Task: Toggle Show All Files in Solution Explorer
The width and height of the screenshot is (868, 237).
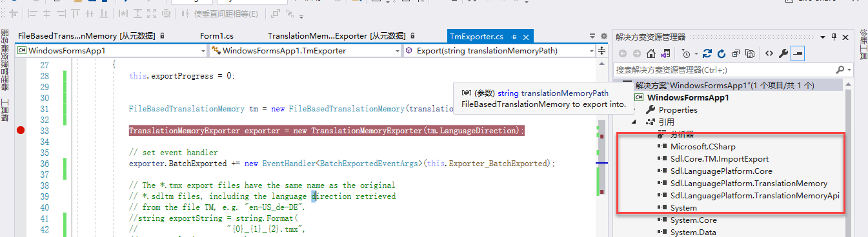Action: 750,54
